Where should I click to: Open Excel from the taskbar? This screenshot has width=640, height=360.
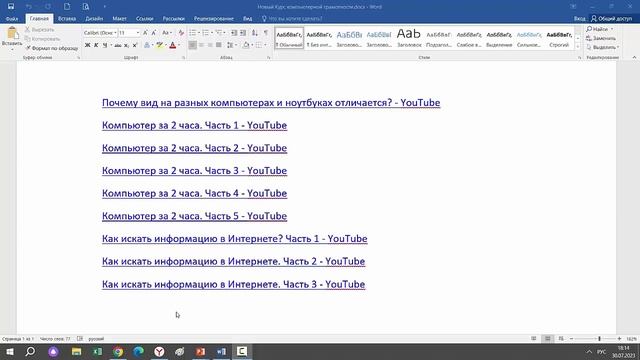[97, 351]
